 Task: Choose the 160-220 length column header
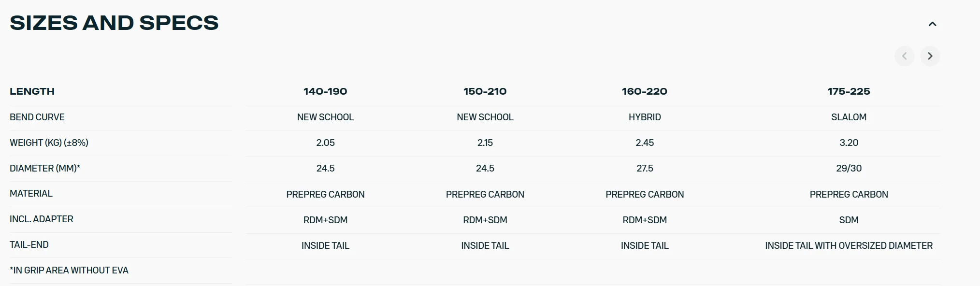tap(645, 91)
